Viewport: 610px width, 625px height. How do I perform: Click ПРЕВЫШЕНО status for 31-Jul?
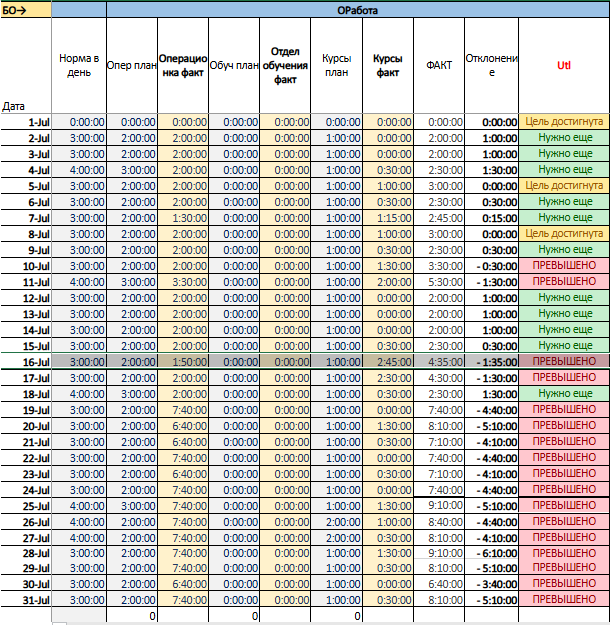pos(564,600)
